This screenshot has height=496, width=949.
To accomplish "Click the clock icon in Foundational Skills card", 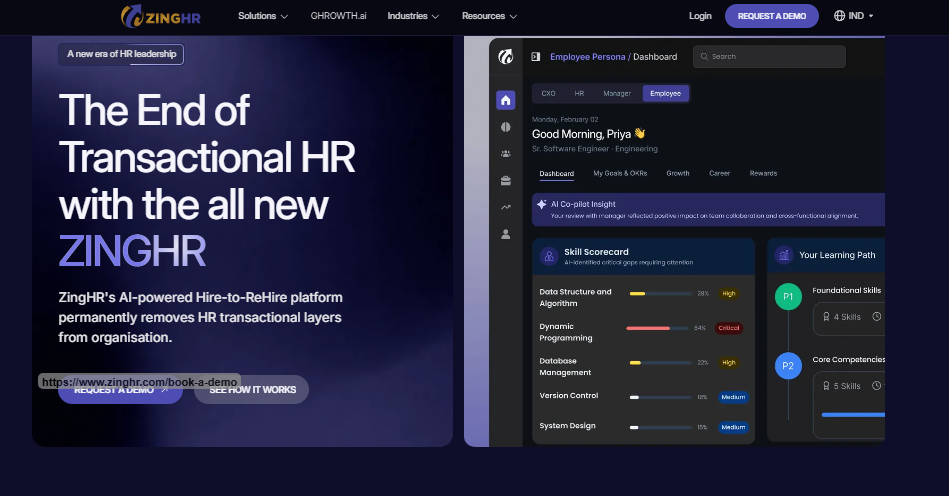I will click(876, 316).
